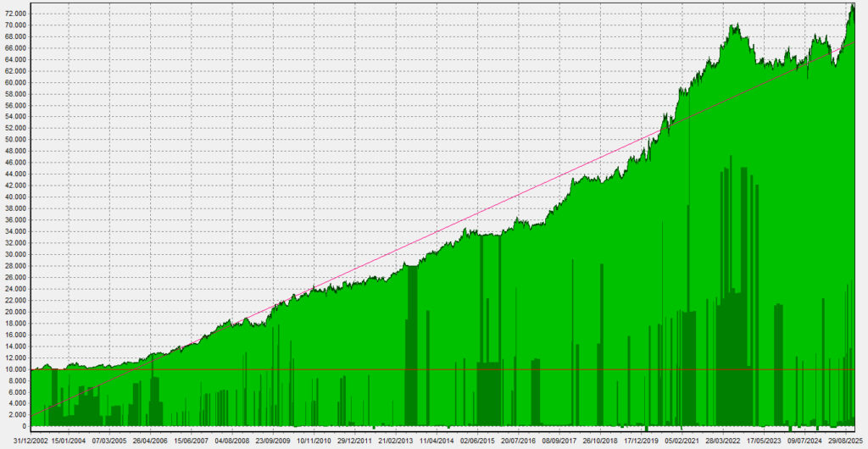The image size is (868, 449).
Task: Click the 28.000 value on the vertical axis
Action: pyautogui.click(x=18, y=266)
